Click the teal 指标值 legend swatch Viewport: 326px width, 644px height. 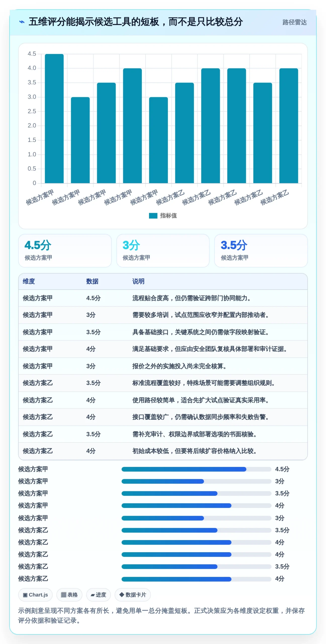coord(153,216)
